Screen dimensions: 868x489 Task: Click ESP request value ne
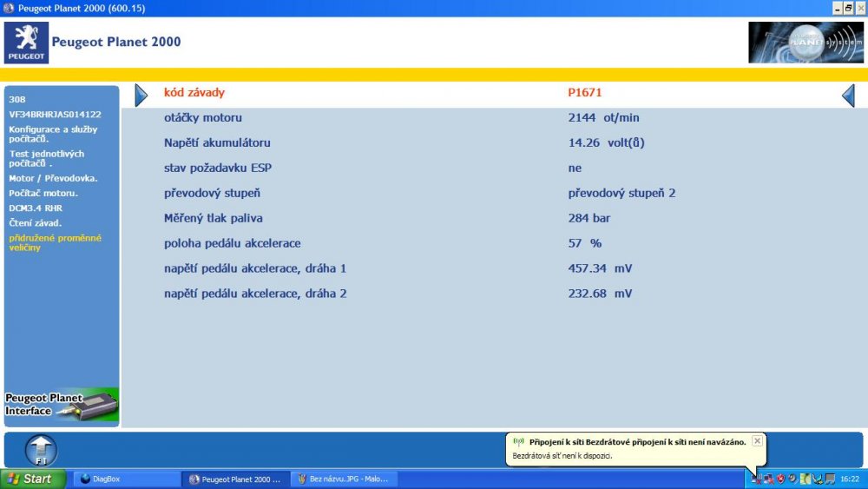575,168
